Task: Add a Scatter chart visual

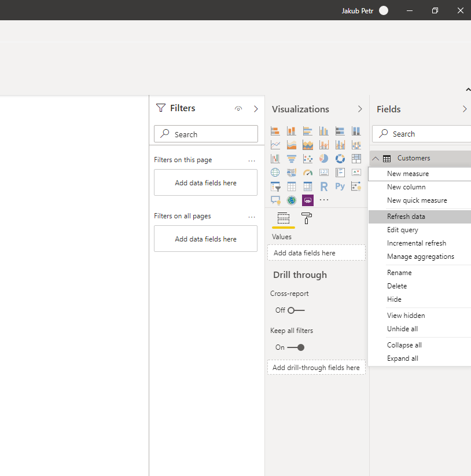Action: 307,159
